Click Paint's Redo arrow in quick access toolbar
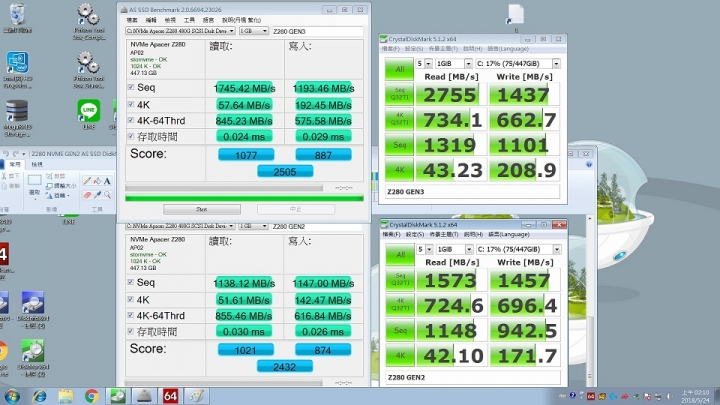Viewport: 720px width, 405px height. (16, 154)
